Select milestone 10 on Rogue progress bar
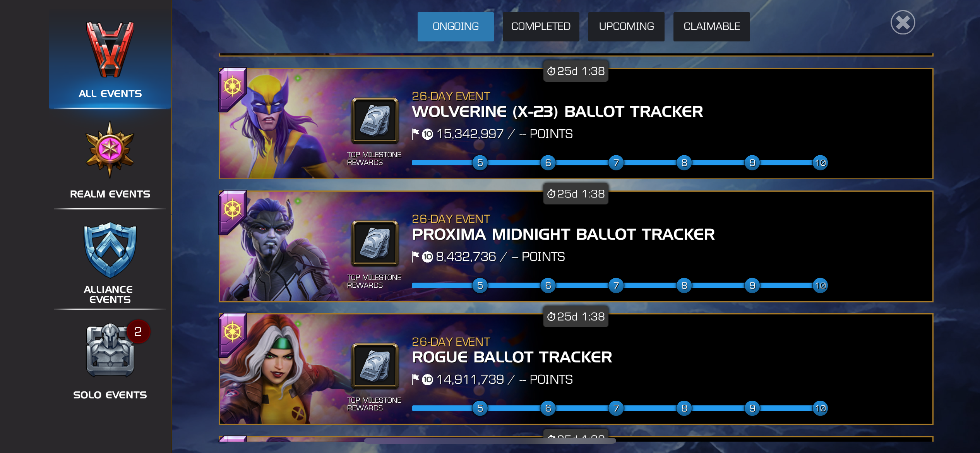Viewport: 980px width, 453px height. 820,408
